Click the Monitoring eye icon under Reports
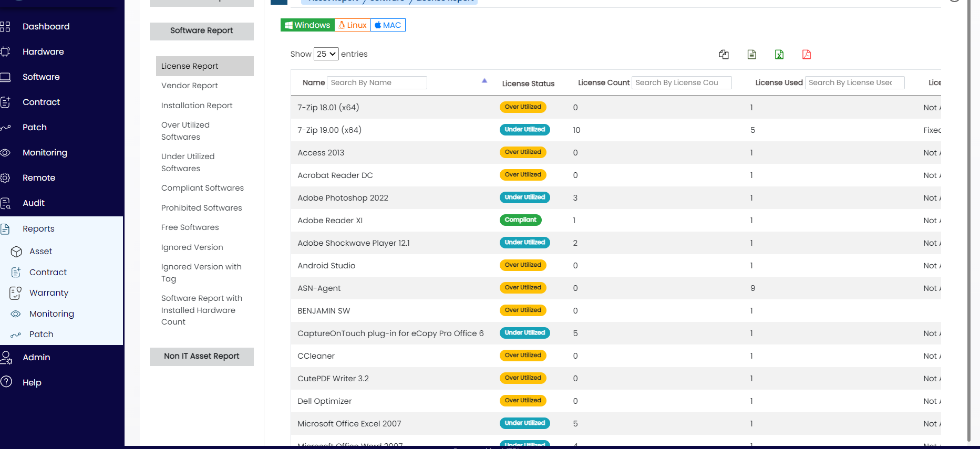The image size is (980, 449). [16, 314]
